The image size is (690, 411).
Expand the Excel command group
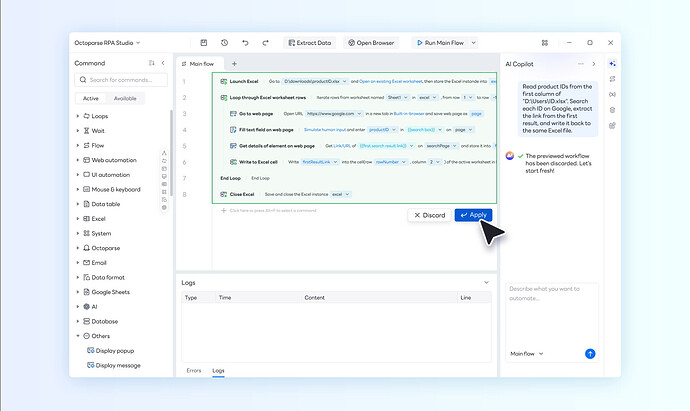(x=78, y=219)
